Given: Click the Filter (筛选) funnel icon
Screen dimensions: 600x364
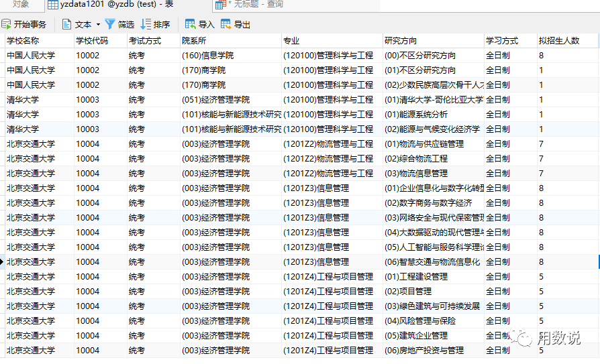Looking at the screenshot, I should [109, 25].
